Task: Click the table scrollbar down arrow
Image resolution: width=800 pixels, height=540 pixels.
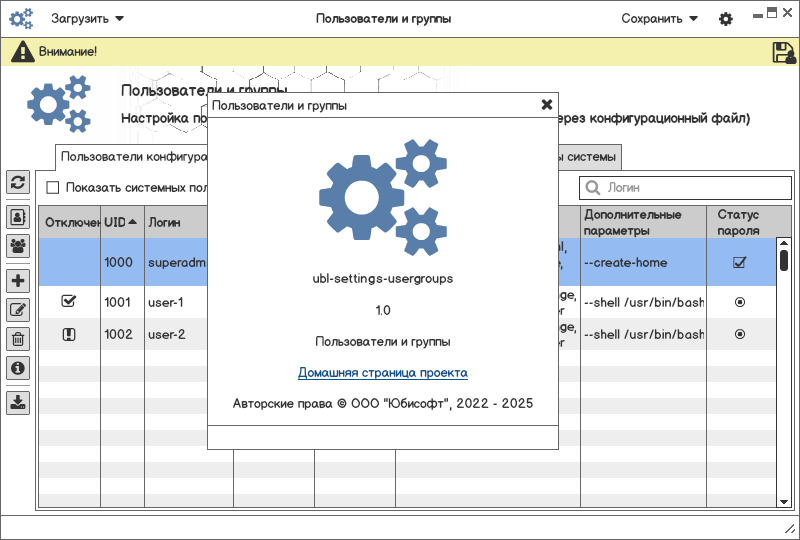Action: [x=784, y=502]
